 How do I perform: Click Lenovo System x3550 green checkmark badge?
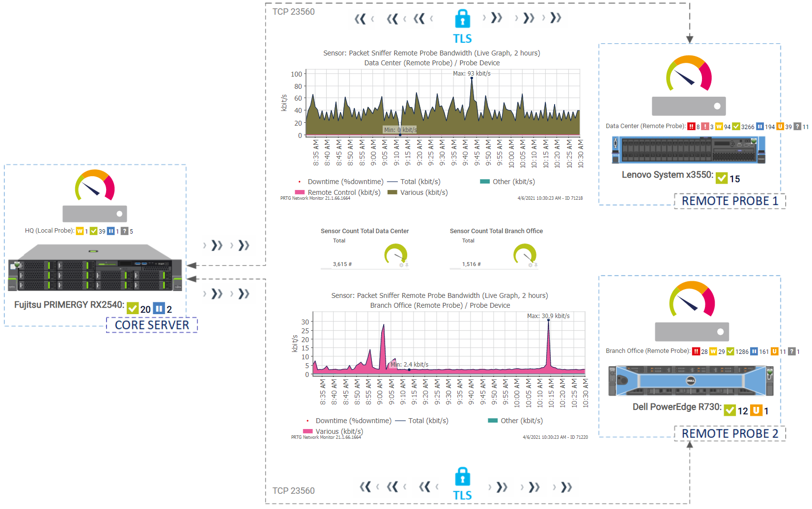721,178
